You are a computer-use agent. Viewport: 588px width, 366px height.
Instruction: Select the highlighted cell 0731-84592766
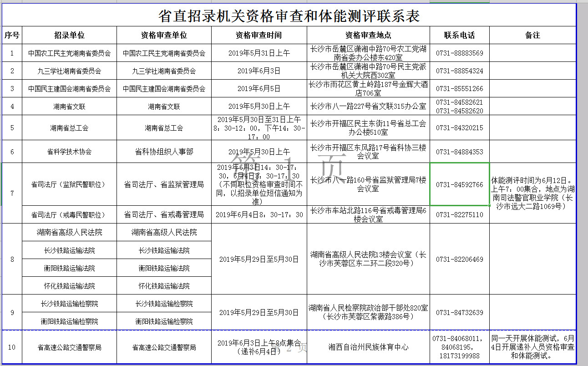[x=459, y=184]
